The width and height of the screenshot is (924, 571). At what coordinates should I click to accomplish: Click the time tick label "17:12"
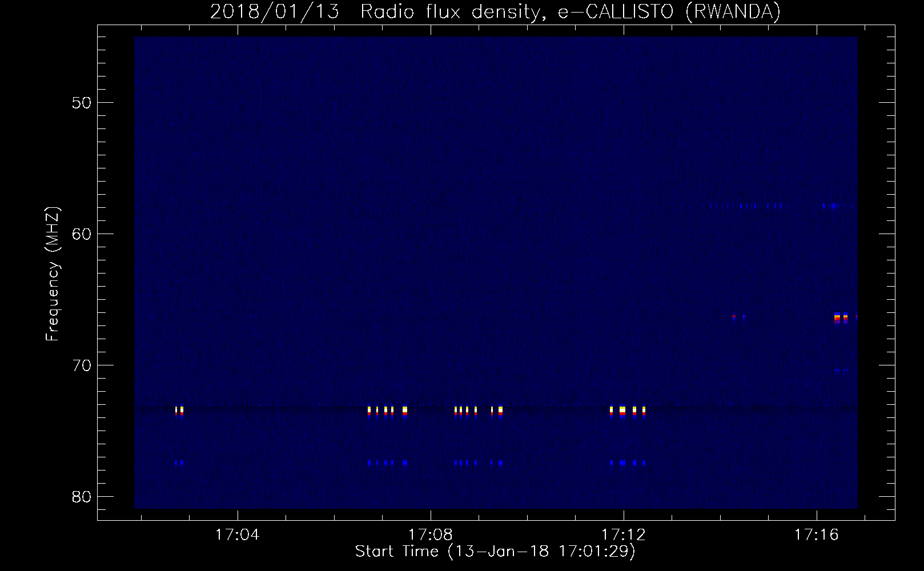coord(624,535)
